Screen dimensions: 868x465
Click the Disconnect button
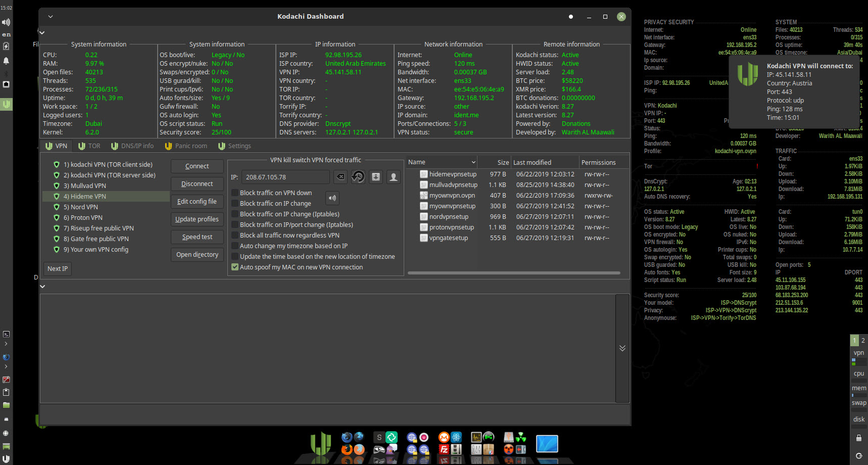click(x=197, y=184)
